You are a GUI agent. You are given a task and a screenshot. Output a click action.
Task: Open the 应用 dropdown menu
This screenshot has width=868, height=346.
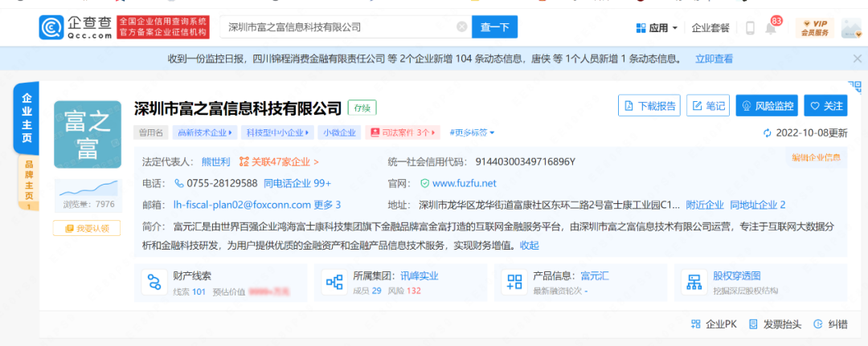657,28
